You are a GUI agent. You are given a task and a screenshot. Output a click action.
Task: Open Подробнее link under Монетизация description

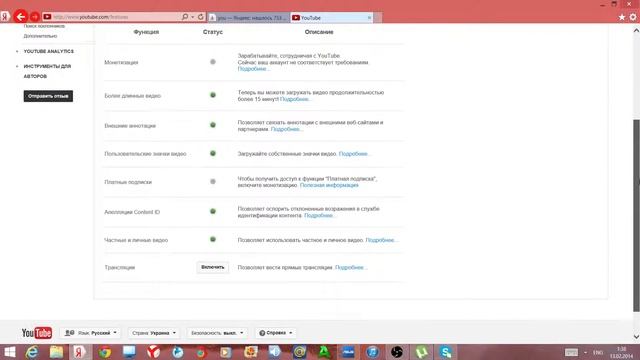click(x=253, y=69)
